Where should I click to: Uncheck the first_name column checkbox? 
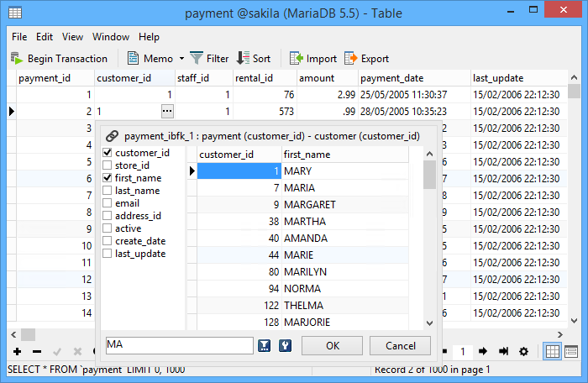pyautogui.click(x=108, y=177)
